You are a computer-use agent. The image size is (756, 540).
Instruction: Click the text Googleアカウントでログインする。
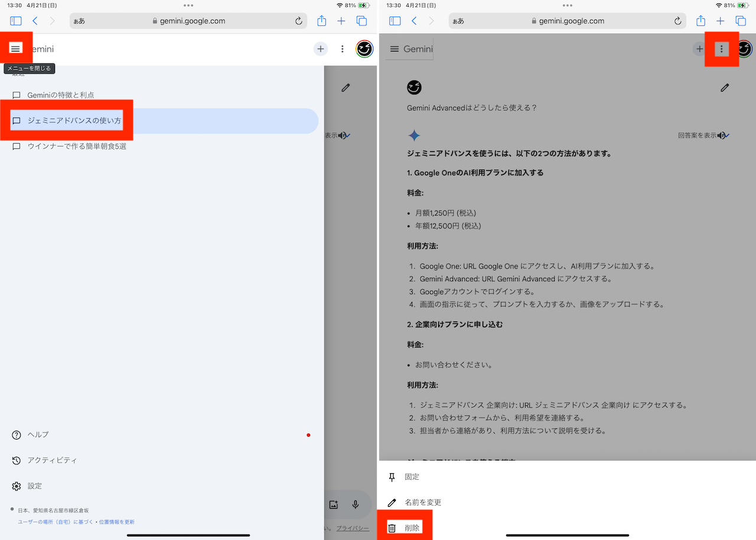[477, 292]
